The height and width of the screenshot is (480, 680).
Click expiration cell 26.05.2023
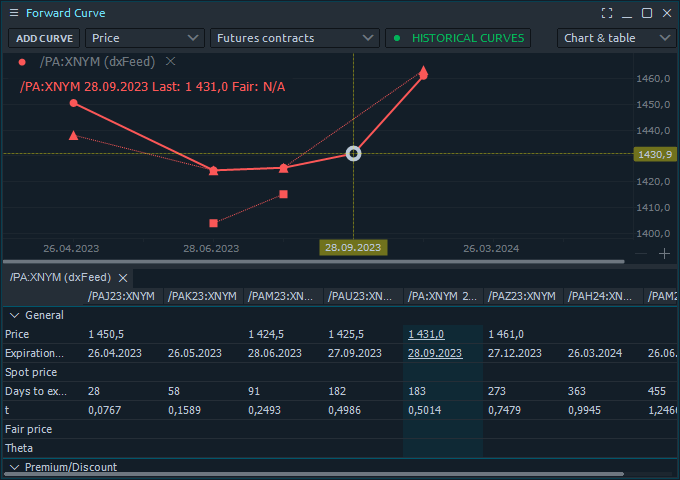tap(195, 353)
